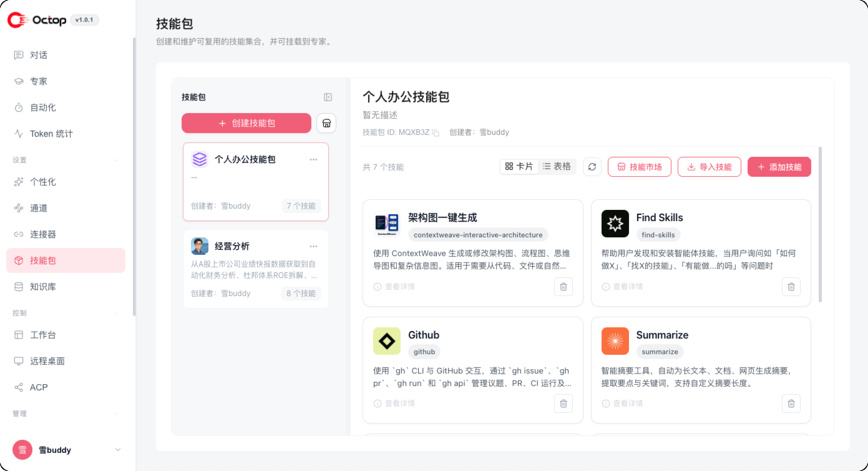Delete the Summarize skill
Image resolution: width=868 pixels, height=471 pixels.
pos(791,404)
